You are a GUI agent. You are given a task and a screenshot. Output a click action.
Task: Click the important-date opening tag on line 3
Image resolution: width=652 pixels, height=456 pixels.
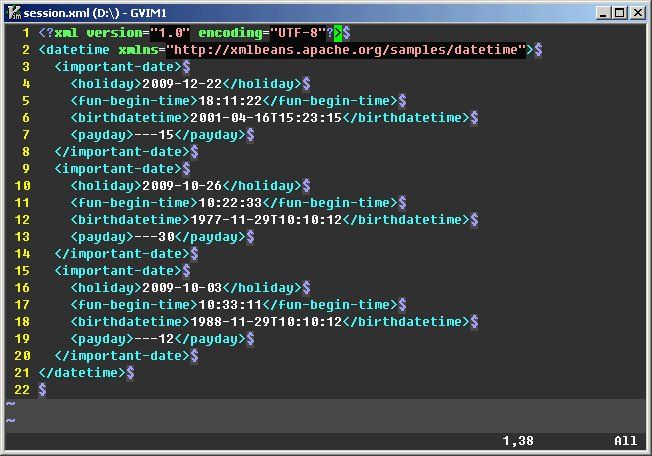click(x=118, y=67)
